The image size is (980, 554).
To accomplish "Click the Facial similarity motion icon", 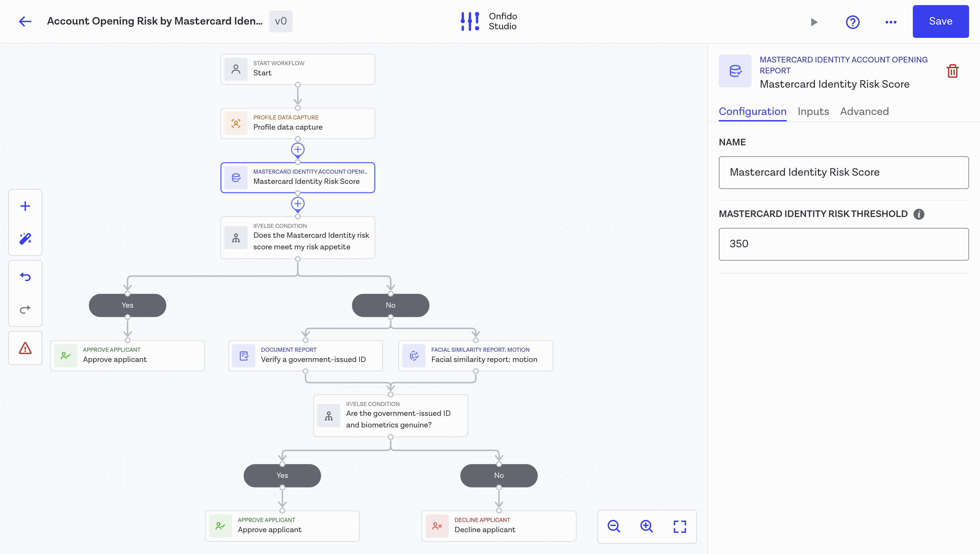I will pyautogui.click(x=414, y=356).
